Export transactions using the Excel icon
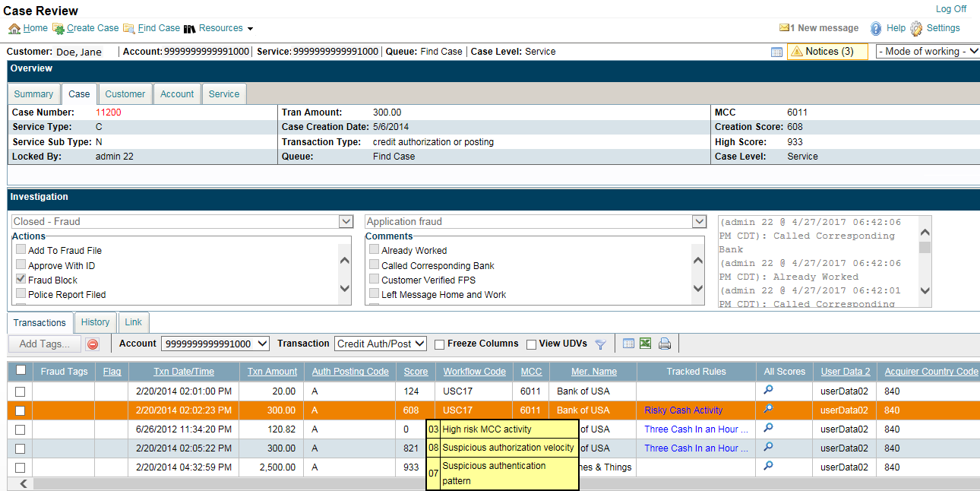This screenshot has height=491, width=980. (645, 344)
